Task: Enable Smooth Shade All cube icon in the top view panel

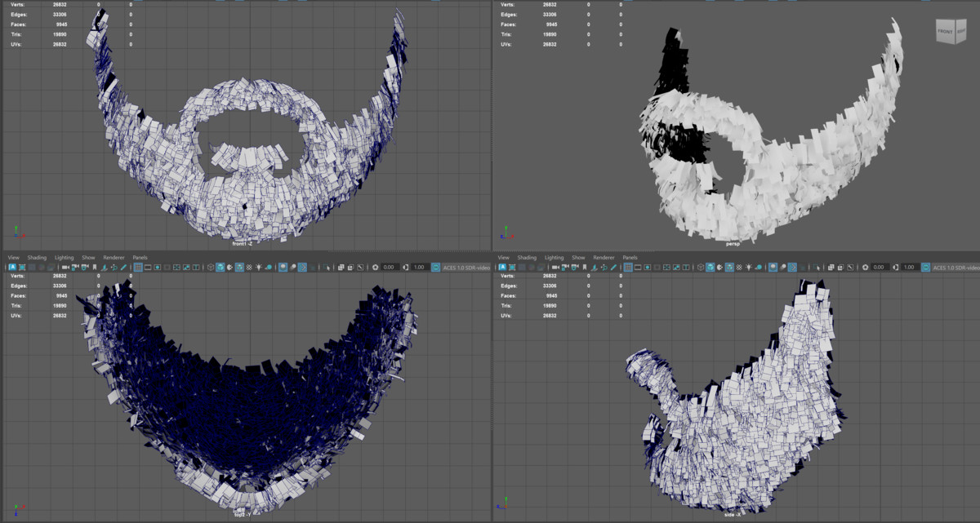Action: (220, 267)
